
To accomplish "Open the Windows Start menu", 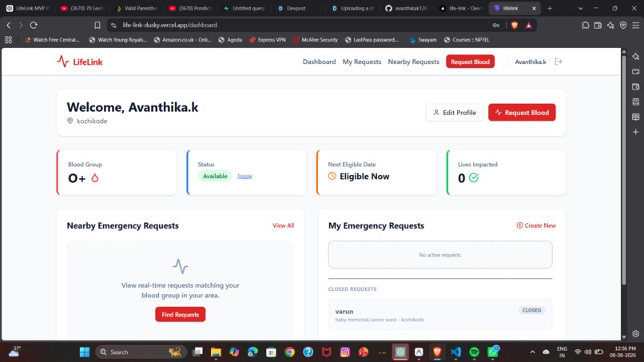I will (85, 352).
